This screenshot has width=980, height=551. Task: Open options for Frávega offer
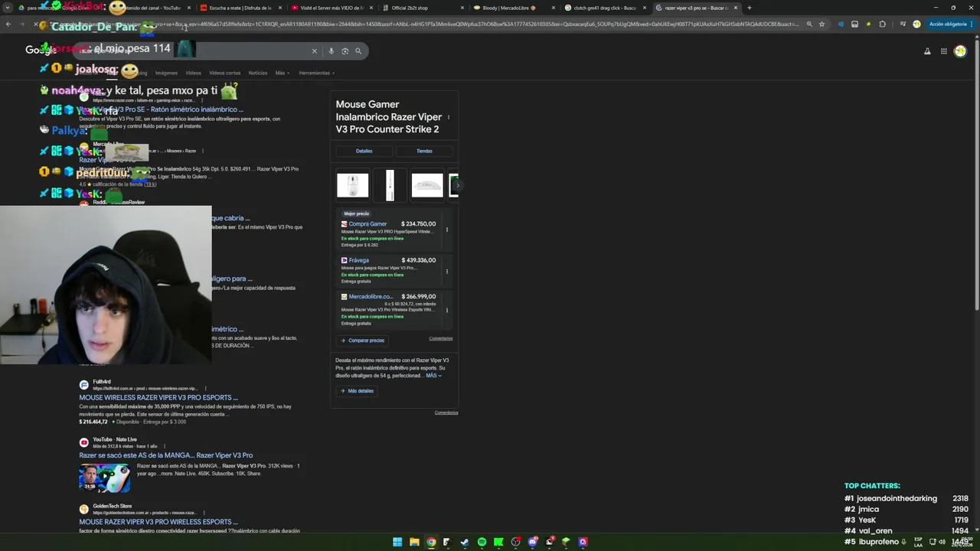447,271
